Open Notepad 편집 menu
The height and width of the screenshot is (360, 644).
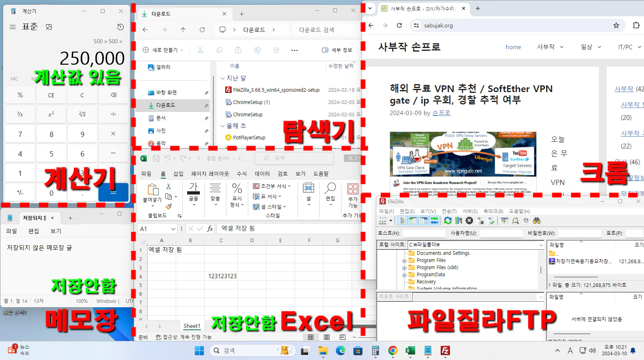point(34,231)
